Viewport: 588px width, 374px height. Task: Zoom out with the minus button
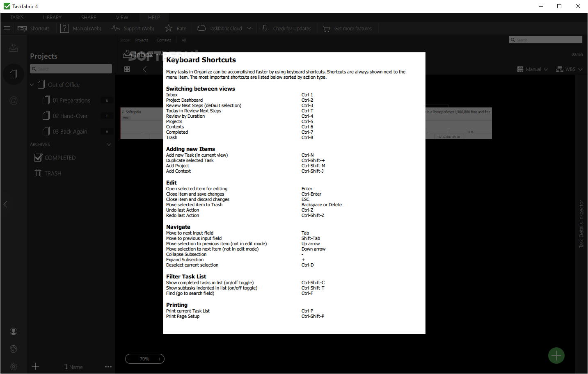(x=130, y=359)
